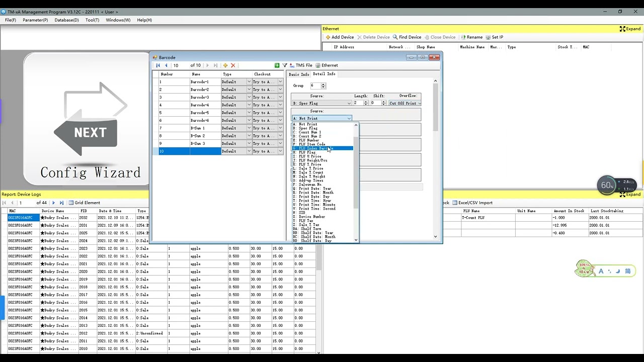The width and height of the screenshot is (644, 362).
Task: Open the Database menu
Action: tap(66, 20)
